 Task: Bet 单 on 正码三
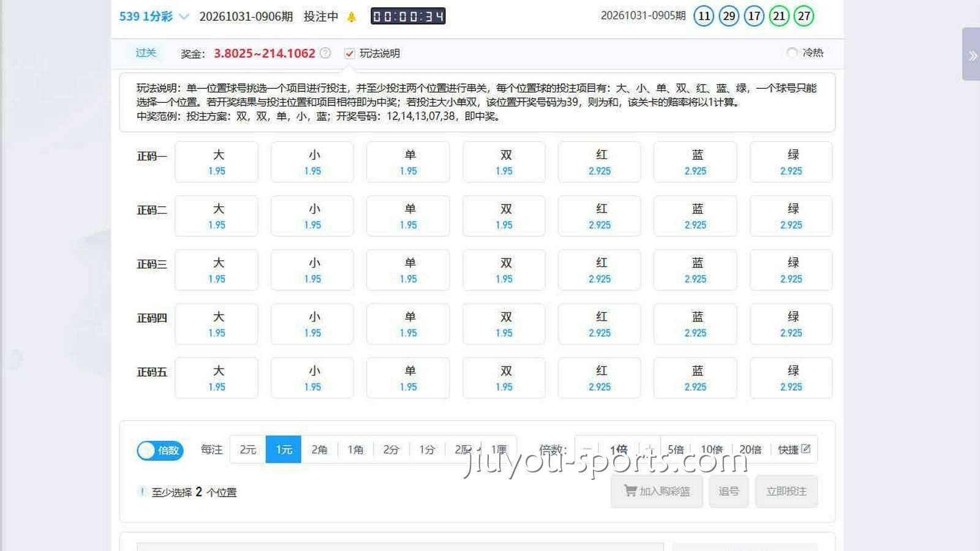click(x=409, y=270)
